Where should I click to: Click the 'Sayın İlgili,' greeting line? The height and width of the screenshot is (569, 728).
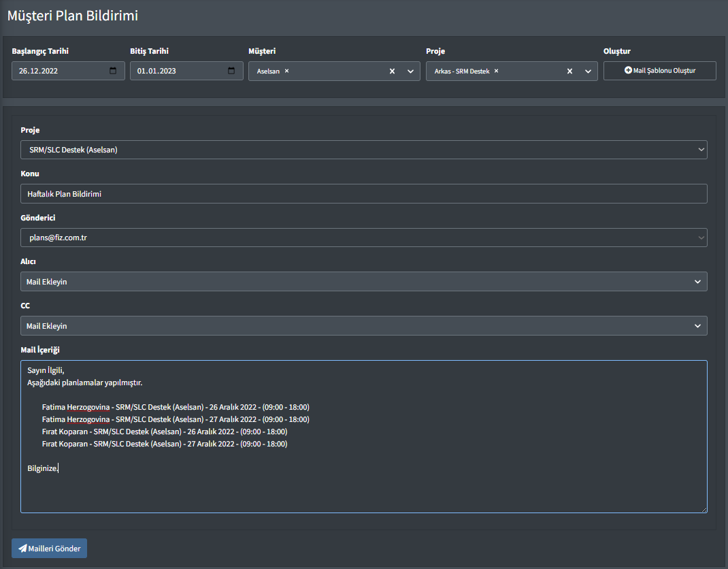click(x=46, y=370)
